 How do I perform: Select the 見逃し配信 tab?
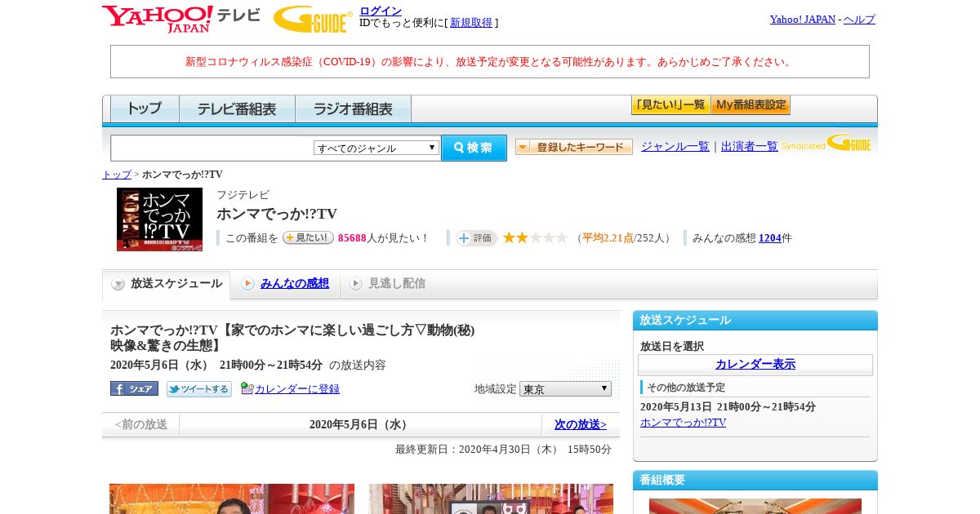coord(388,284)
